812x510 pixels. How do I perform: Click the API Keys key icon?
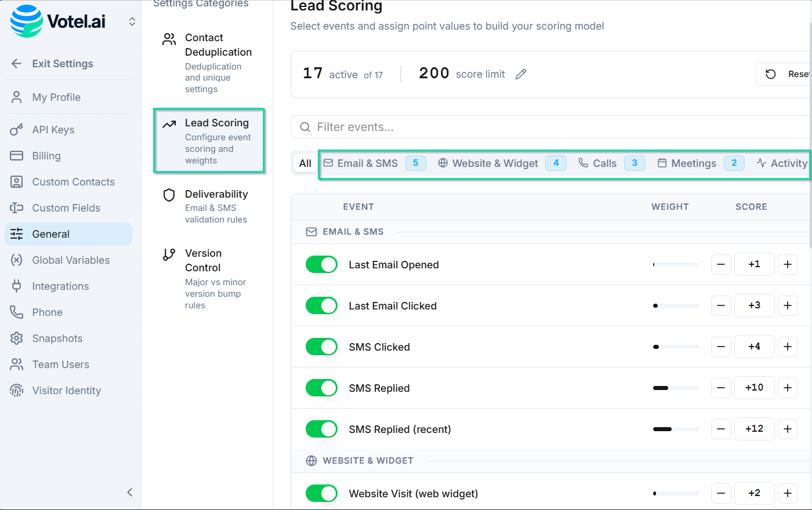17,130
